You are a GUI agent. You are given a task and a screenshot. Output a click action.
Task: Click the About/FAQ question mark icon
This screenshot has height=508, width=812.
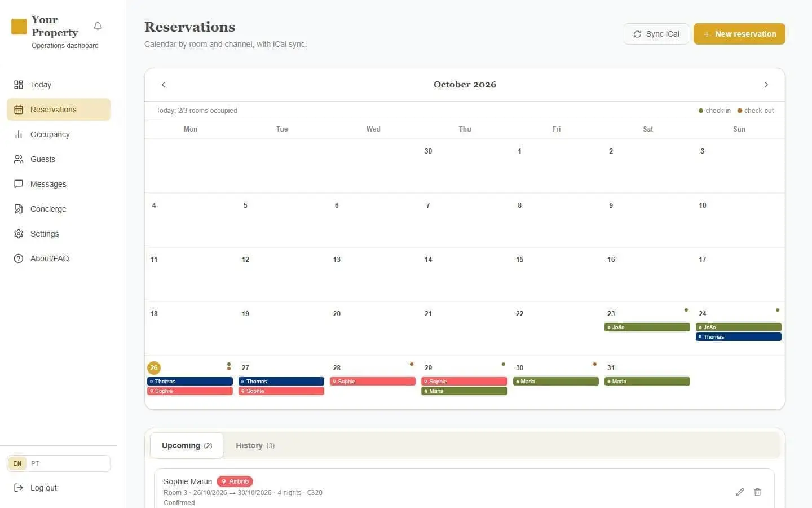tap(19, 259)
